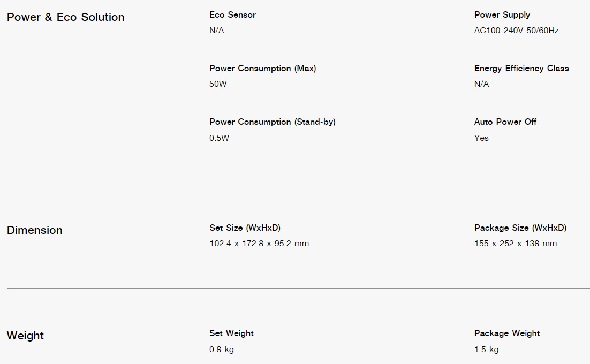Click the Power Consumption (Stand-by) label
590x364 pixels.
(x=273, y=122)
